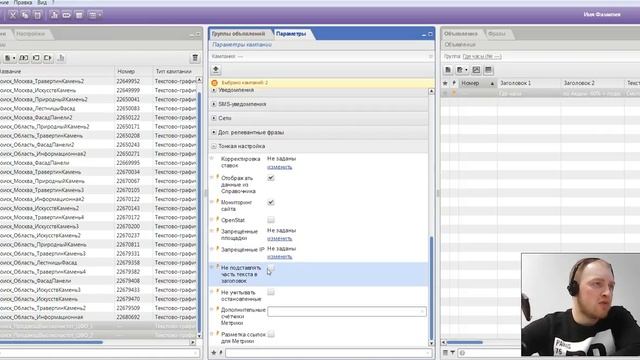Enable Разметка ссылок для Метрики checkbox
This screenshot has height=360, width=640.
[271, 334]
